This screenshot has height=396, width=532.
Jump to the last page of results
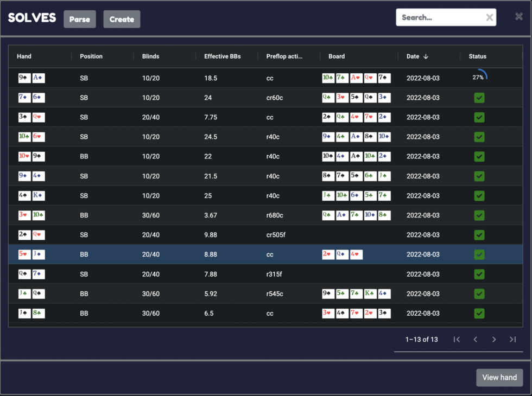pyautogui.click(x=512, y=340)
